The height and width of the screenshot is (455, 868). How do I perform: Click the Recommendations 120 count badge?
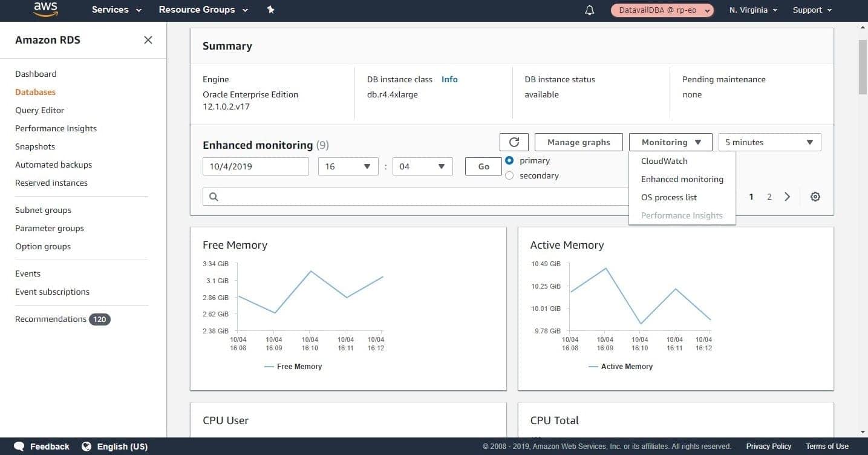pos(100,319)
